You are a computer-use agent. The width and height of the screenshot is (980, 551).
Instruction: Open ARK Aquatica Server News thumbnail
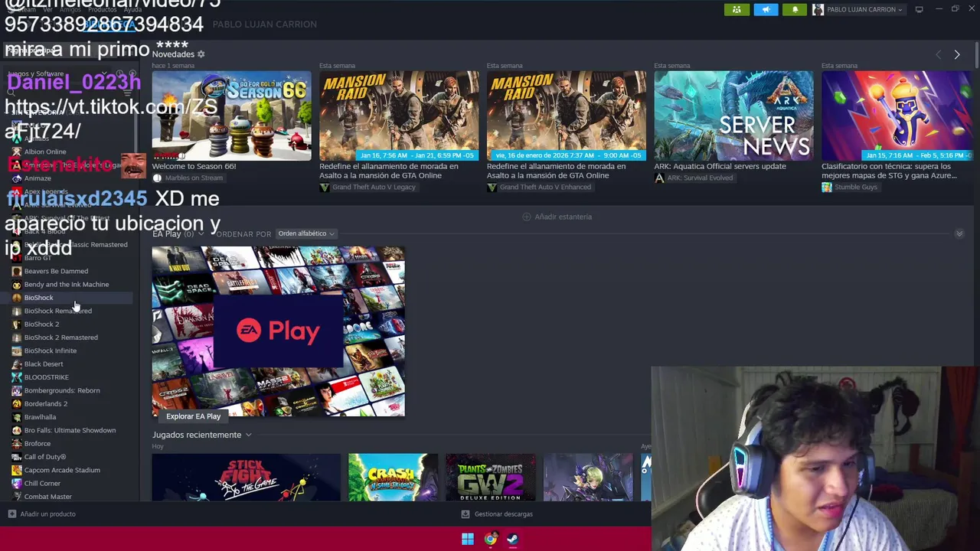pyautogui.click(x=733, y=116)
